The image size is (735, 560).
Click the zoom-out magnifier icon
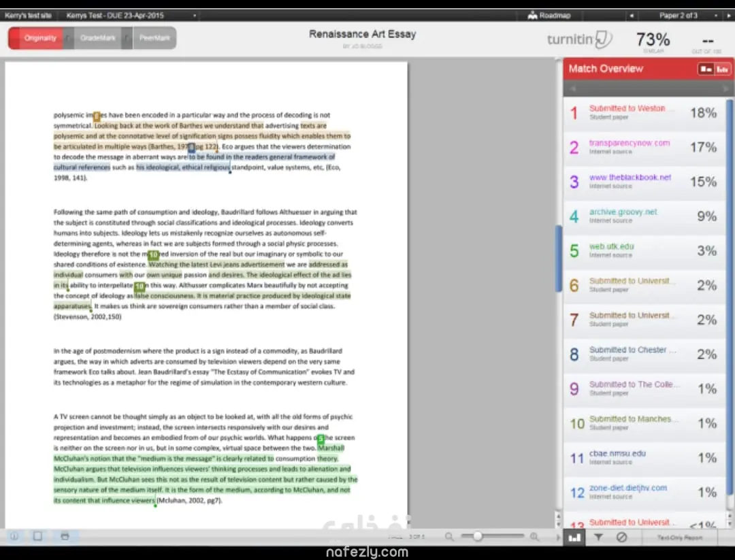(x=449, y=537)
